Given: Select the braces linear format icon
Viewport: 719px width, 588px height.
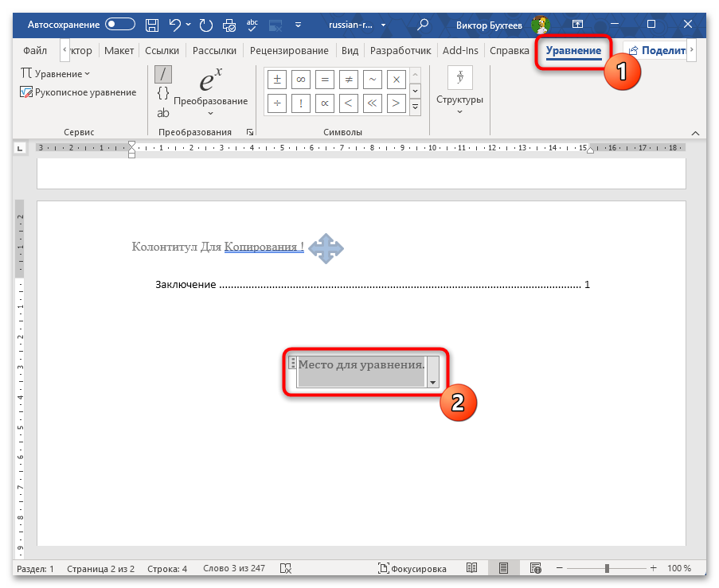Looking at the screenshot, I should pyautogui.click(x=162, y=93).
